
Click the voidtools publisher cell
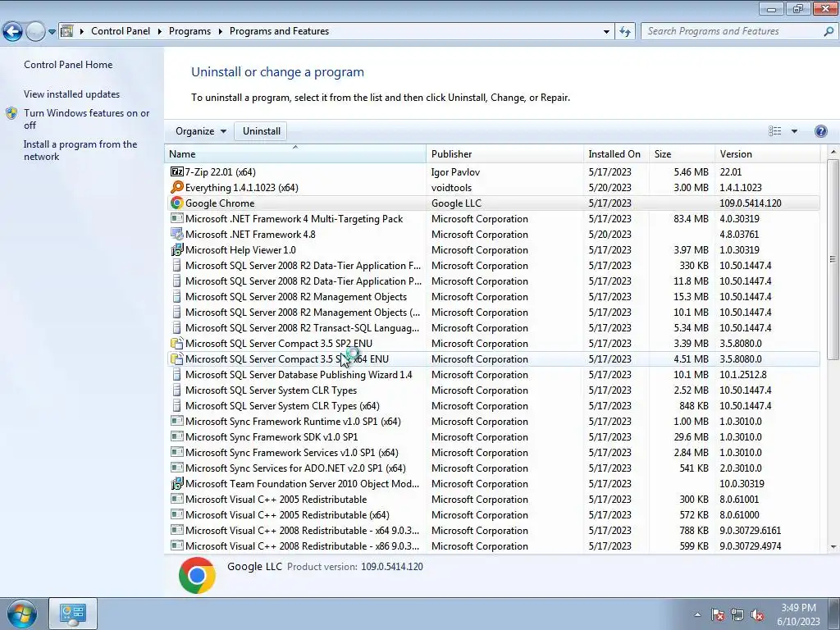tap(452, 188)
